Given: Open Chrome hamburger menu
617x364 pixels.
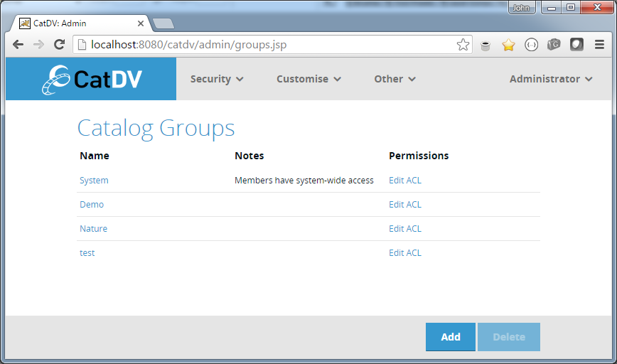Looking at the screenshot, I should click(x=599, y=45).
